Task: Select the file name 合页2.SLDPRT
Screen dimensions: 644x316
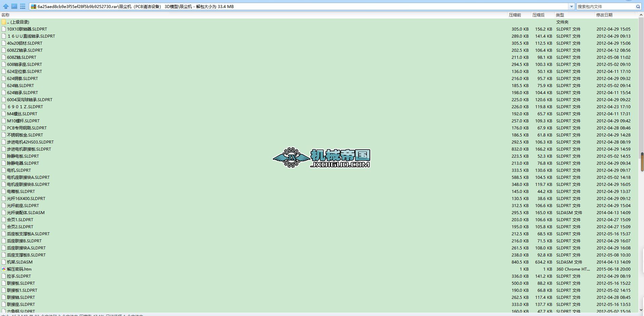Action: pyautogui.click(x=20, y=227)
